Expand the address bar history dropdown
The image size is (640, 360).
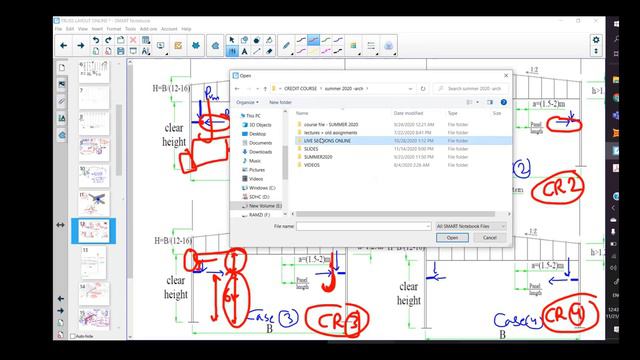410,89
